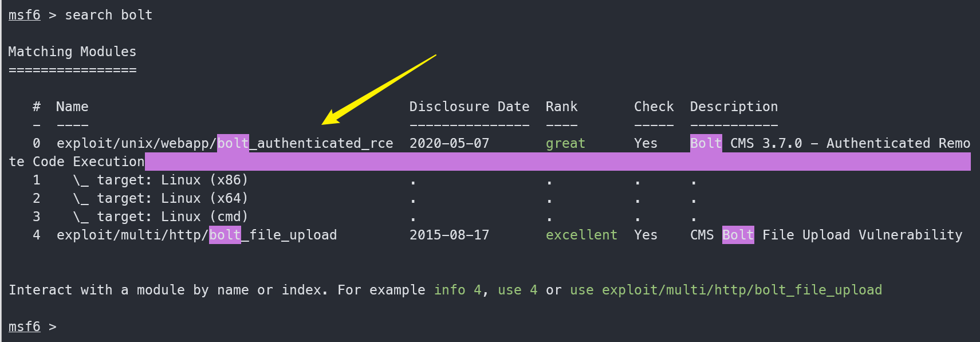Click the bottom msf6 prompt

coord(25,327)
